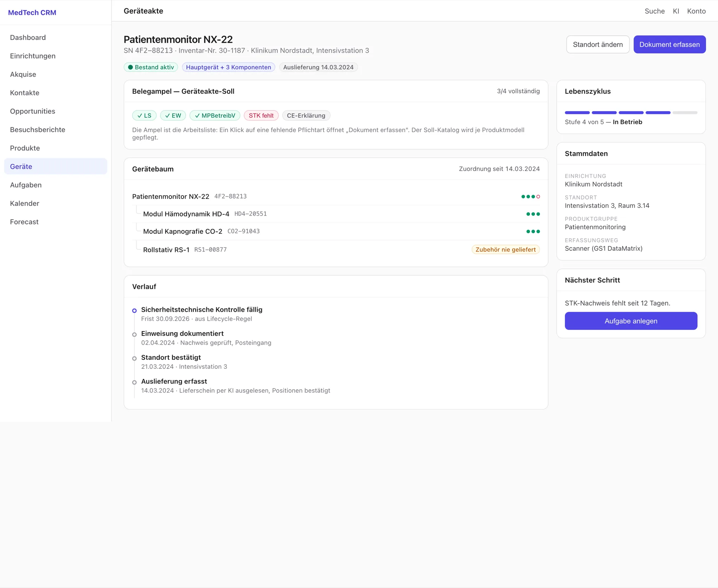Open Forecast in sidebar

pos(56,222)
